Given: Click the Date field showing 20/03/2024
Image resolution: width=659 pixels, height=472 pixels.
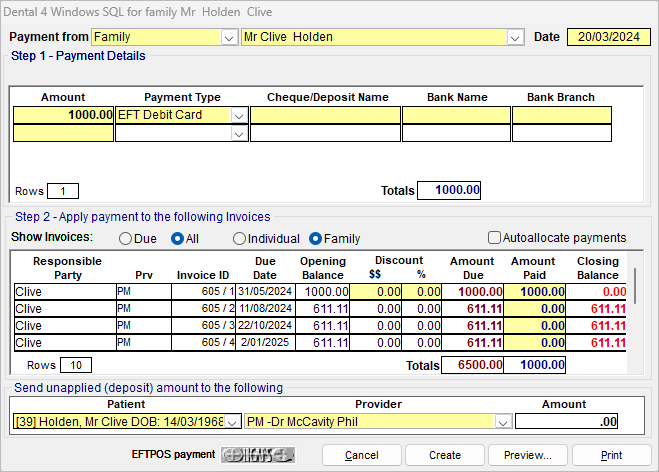Looking at the screenshot, I should tap(609, 37).
